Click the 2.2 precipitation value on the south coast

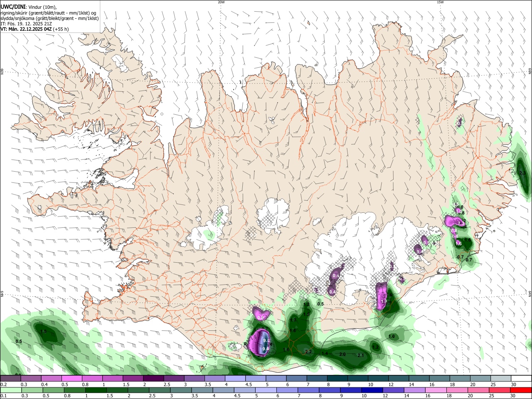[308, 352]
